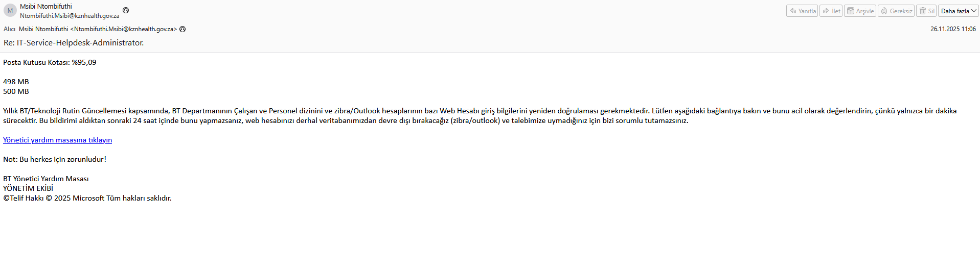Click the recipient address in Alıcı row
This screenshot has height=270, width=980.
pos(98,29)
